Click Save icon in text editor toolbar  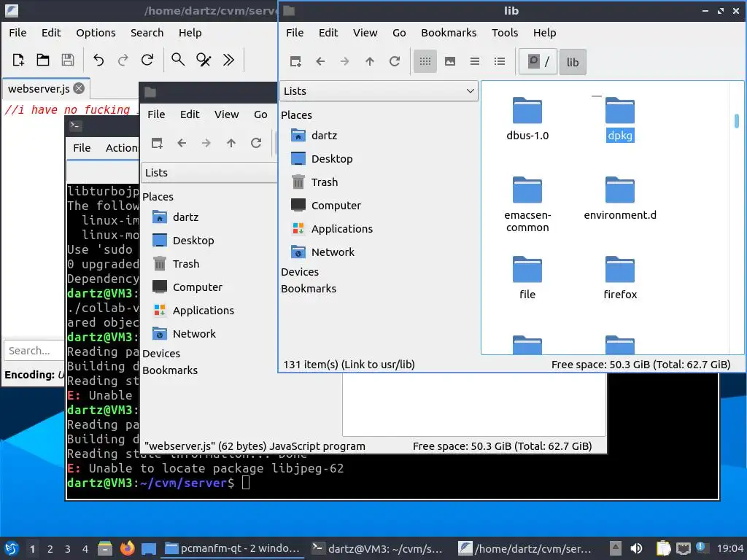(68, 60)
